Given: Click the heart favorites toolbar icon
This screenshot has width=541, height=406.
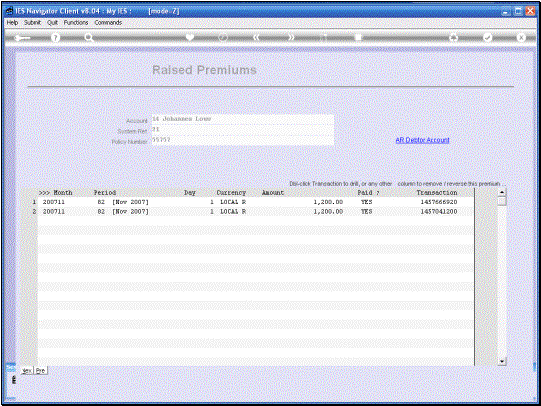Looking at the screenshot, I should point(190,37).
